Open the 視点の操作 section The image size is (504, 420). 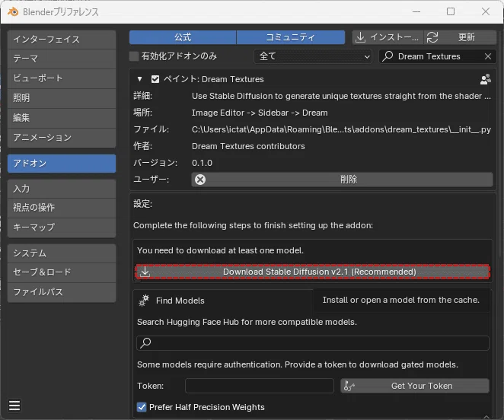point(62,208)
